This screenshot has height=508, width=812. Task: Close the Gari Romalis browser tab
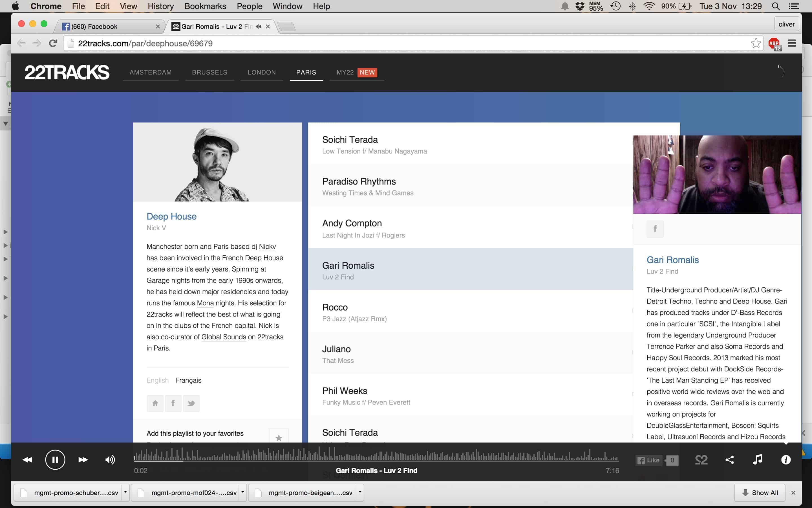[268, 26]
